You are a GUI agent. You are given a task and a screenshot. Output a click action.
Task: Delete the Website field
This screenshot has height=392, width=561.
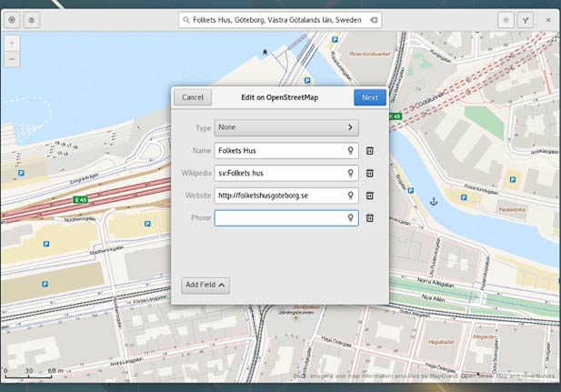pyautogui.click(x=369, y=196)
